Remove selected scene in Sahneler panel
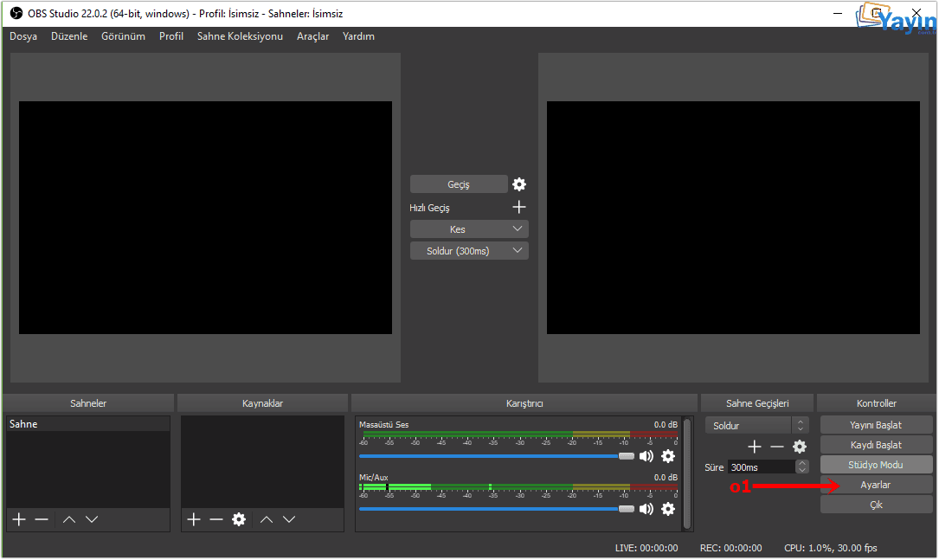The height and width of the screenshot is (560, 939). (42, 519)
